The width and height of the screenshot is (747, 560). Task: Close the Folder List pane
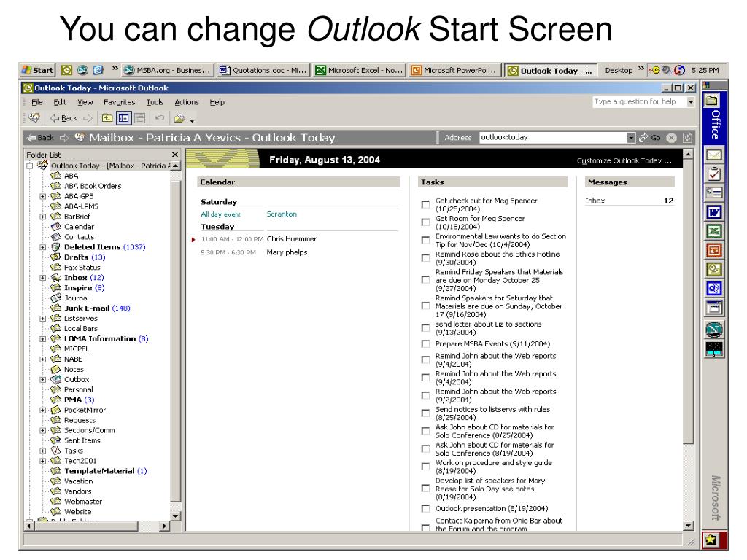click(x=175, y=155)
